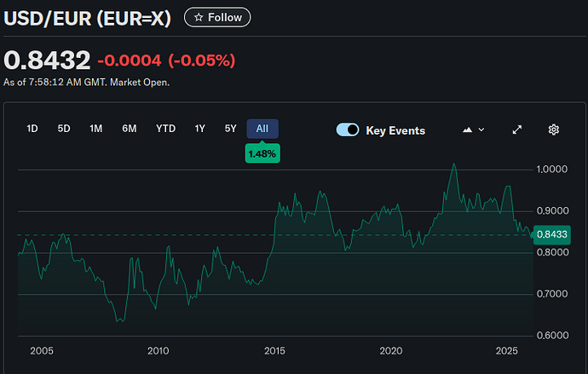Expand the chart type dropdown chevron

[x=481, y=129]
